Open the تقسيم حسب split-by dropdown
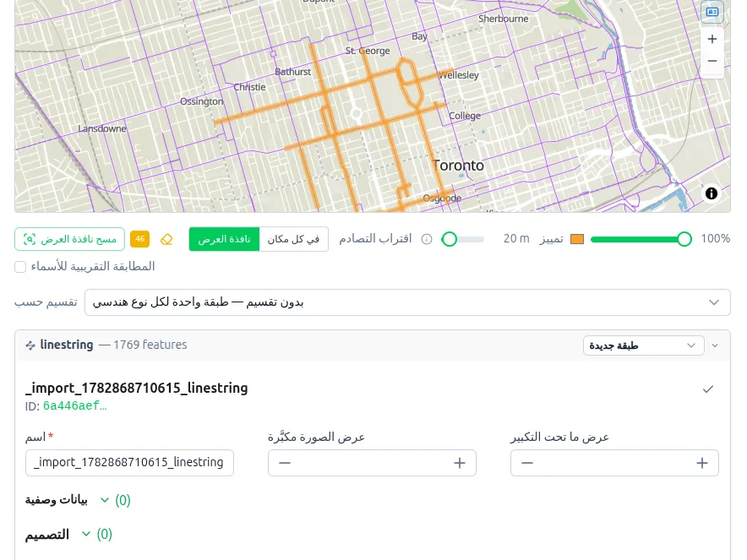Screen dimensions: 747x560 (407, 302)
